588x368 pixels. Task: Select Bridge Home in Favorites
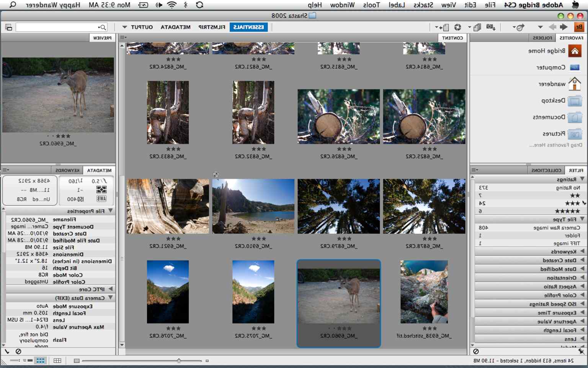[555, 51]
